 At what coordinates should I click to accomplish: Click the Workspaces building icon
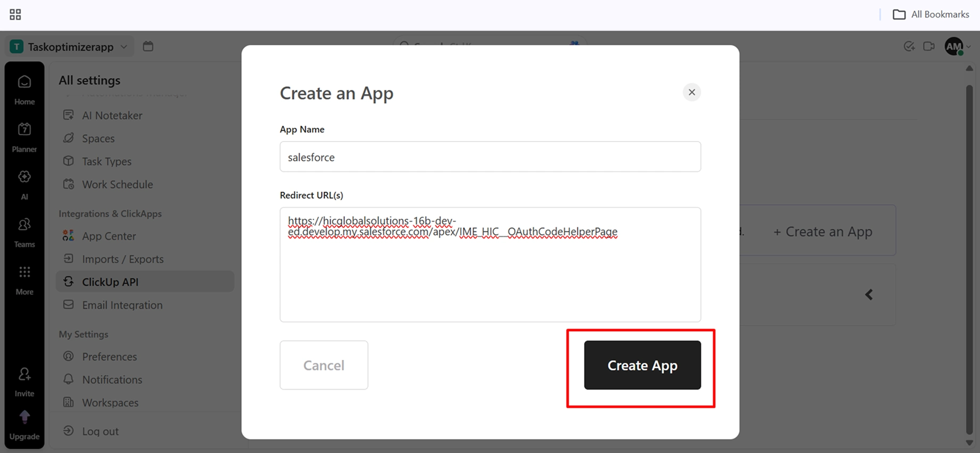68,402
